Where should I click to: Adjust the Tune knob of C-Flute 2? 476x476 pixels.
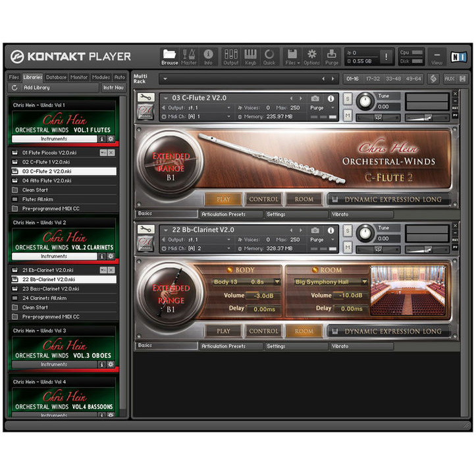click(365, 101)
